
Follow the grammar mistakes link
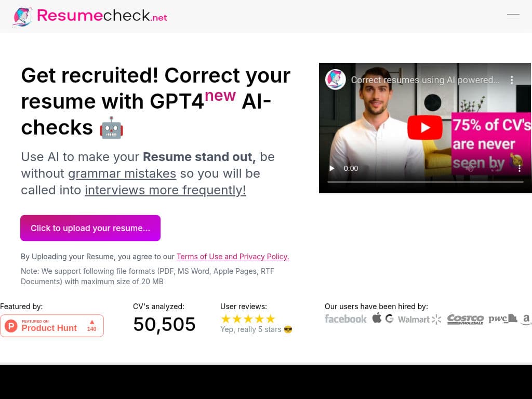click(122, 174)
